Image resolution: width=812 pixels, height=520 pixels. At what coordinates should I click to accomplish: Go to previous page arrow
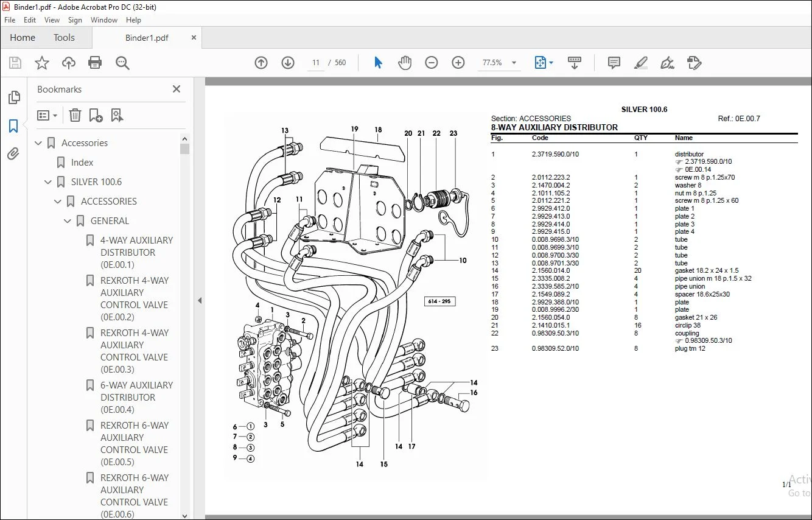261,63
